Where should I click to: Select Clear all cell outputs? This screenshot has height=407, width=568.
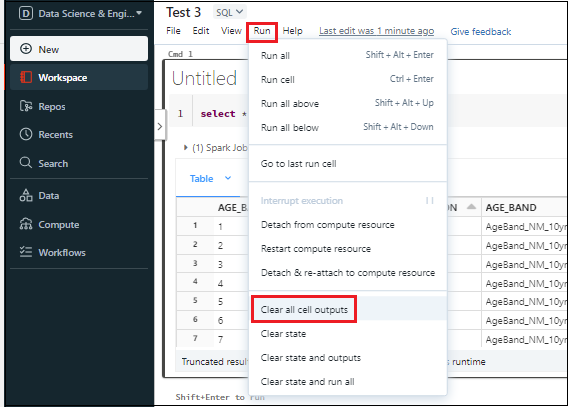tap(304, 310)
